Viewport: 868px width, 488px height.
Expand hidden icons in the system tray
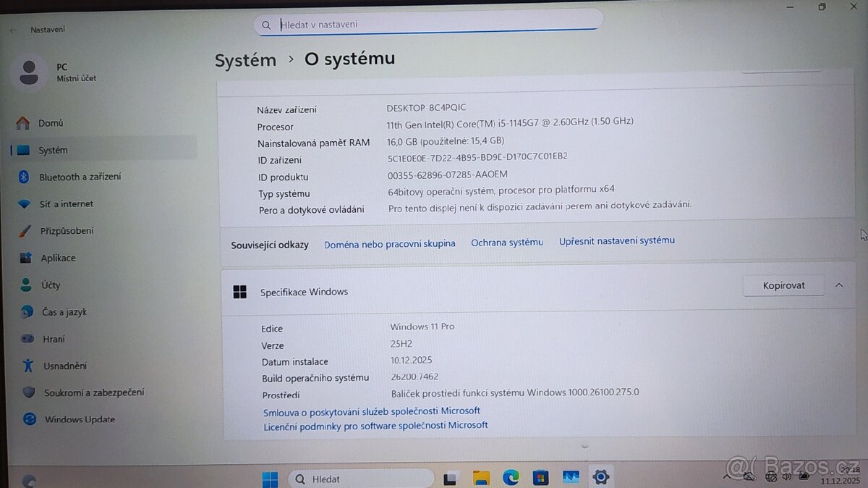pos(726,476)
